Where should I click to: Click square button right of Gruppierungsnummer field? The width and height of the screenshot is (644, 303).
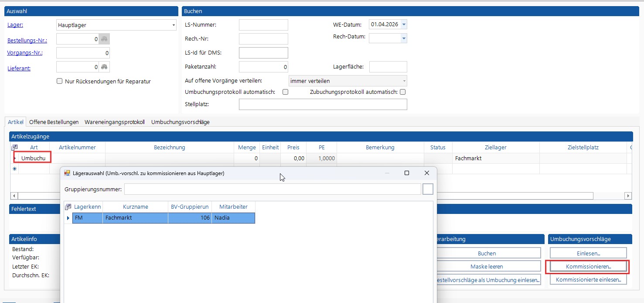tap(428, 189)
